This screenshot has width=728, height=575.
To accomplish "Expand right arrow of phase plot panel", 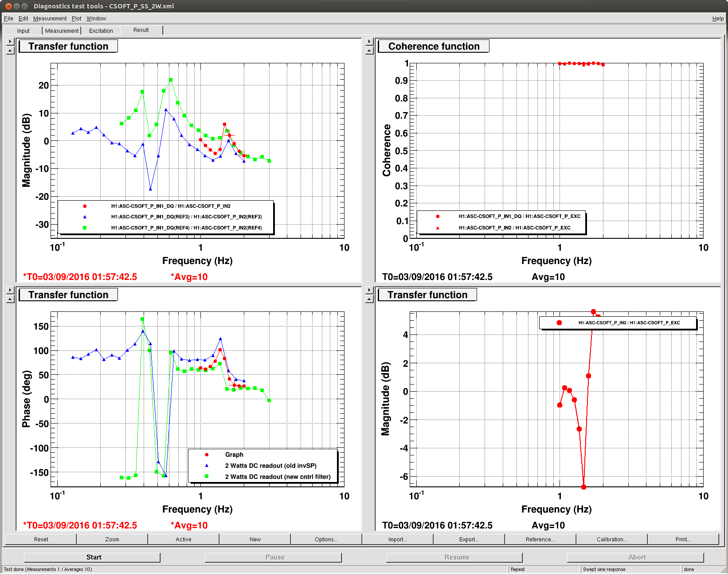I will [10, 290].
